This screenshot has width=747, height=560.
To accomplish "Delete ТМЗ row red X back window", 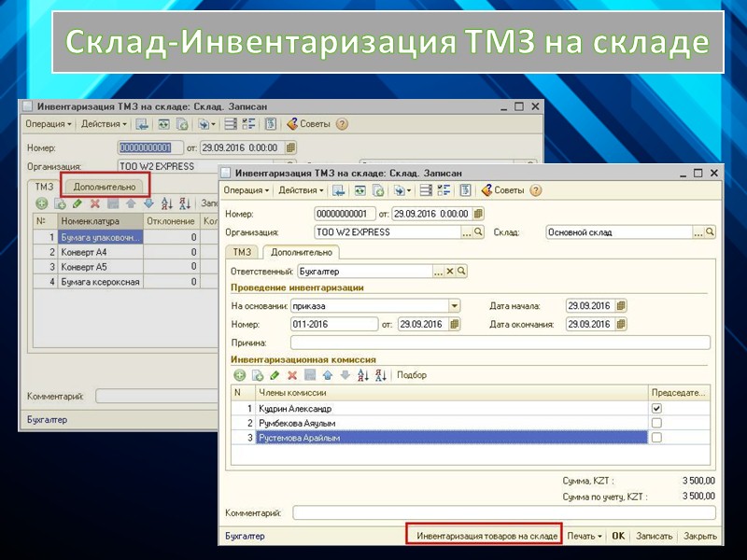I will (x=95, y=203).
